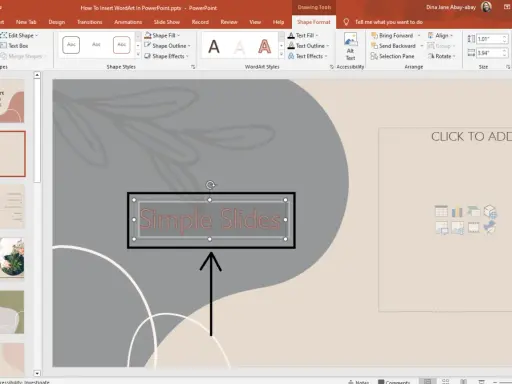The width and height of the screenshot is (512, 384).
Task: Expand the WordArt Styles gallery
Action: click(x=282, y=54)
